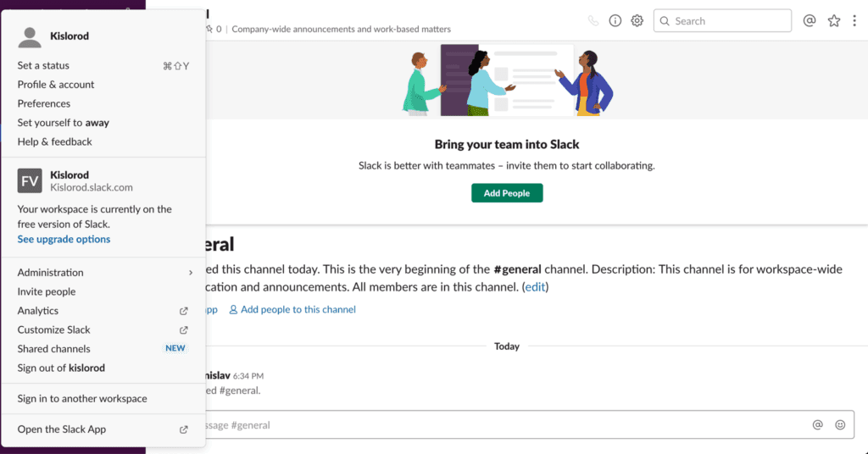Insert mention using message box @ icon
This screenshot has width=868, height=454.
pyautogui.click(x=818, y=425)
